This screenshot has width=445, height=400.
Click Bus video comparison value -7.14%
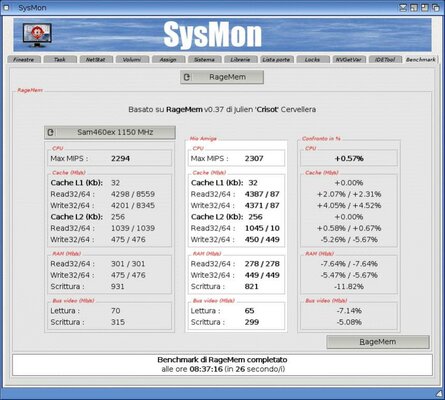(x=349, y=311)
